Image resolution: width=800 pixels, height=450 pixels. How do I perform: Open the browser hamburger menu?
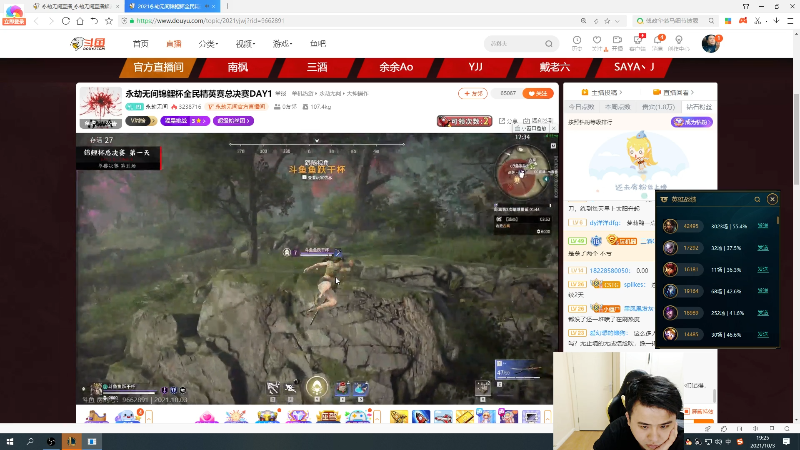pyautogui.click(x=790, y=21)
